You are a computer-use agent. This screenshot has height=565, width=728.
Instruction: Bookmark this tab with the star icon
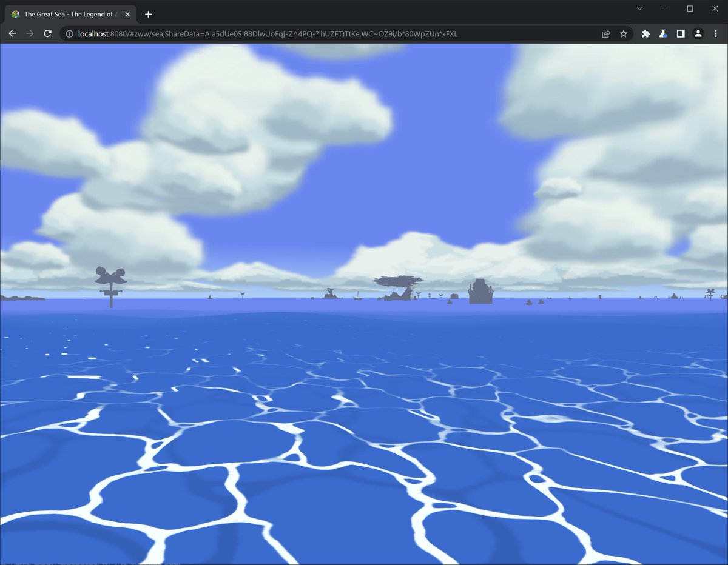coord(623,34)
